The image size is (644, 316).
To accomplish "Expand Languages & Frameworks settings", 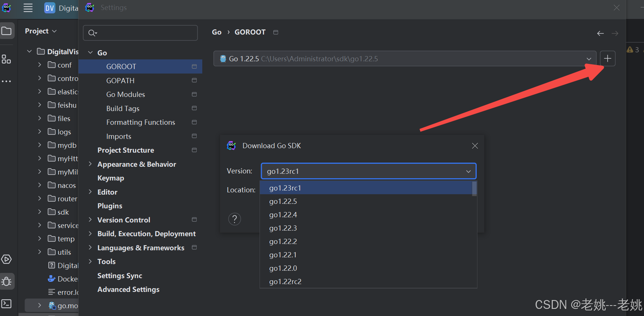I will (x=90, y=247).
